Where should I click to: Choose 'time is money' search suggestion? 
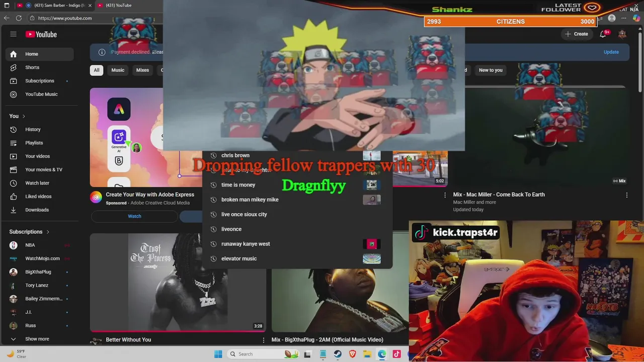coord(297,185)
